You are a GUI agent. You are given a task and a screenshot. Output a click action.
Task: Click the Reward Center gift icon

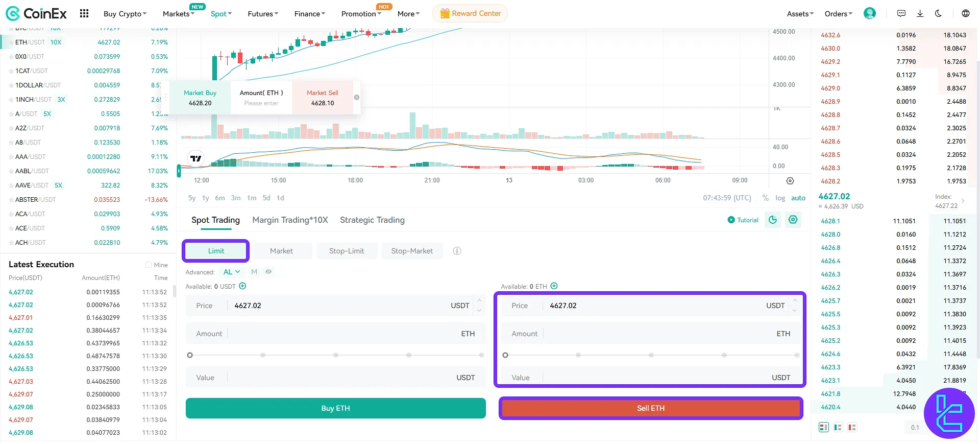pos(445,14)
